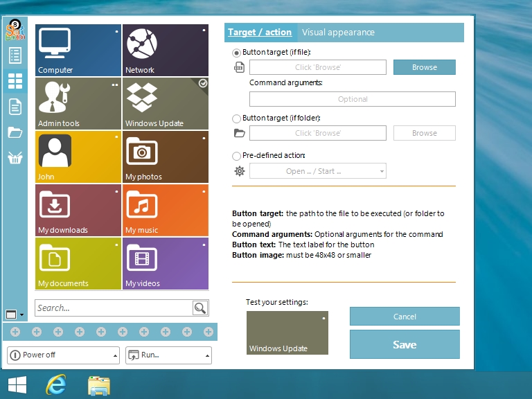Click the first plus add-button in the strip

click(x=15, y=332)
